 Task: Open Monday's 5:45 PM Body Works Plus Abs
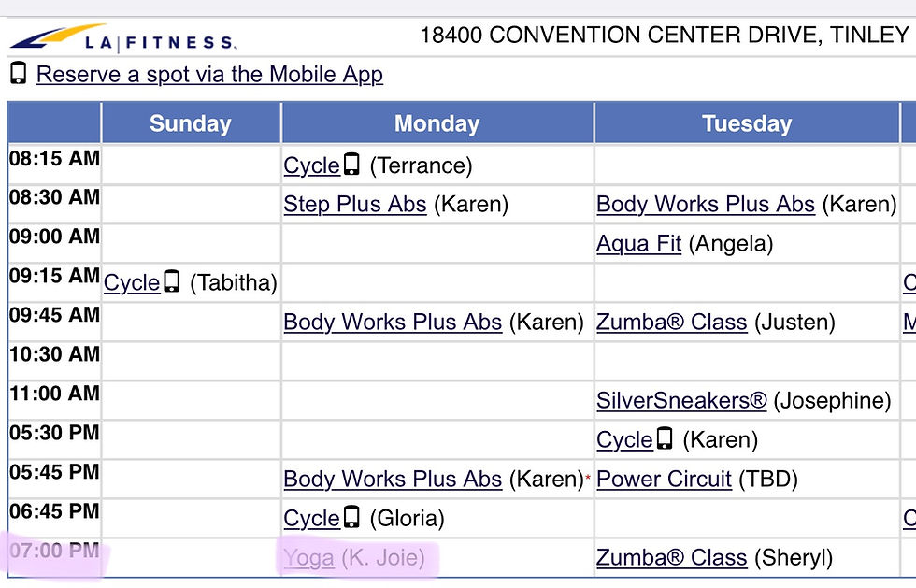point(392,479)
